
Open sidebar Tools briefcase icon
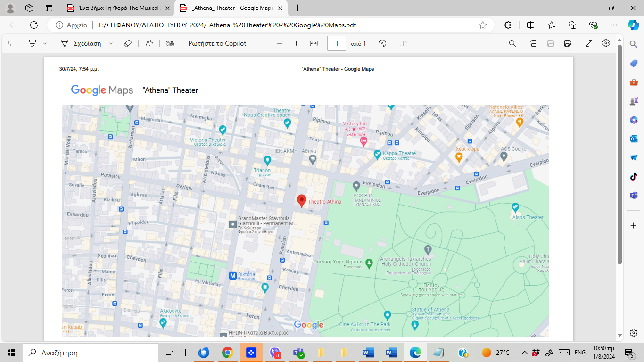coord(634,82)
